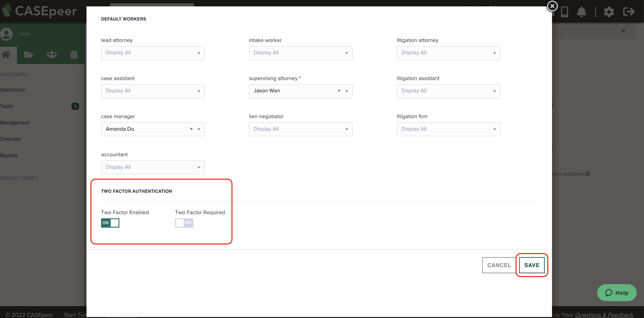Click the Leah user profile avatar

[7, 34]
